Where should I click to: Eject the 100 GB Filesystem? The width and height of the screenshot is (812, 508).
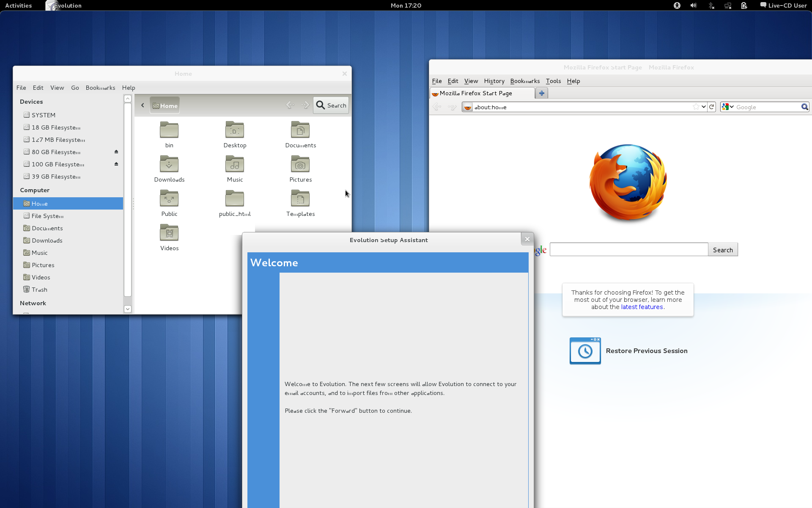tap(116, 164)
